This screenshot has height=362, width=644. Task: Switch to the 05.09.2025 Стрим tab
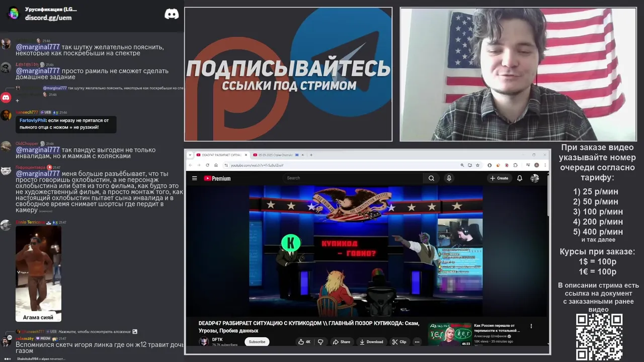pyautogui.click(x=276, y=155)
